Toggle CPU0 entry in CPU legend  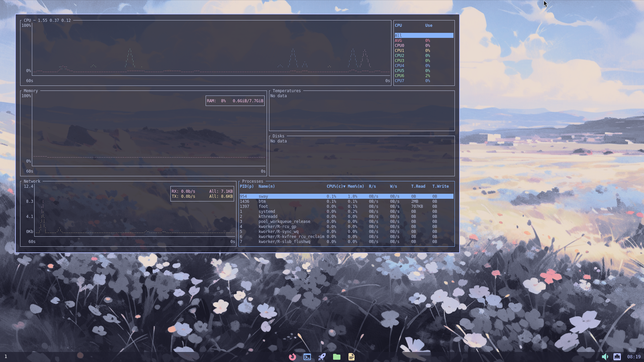point(399,46)
